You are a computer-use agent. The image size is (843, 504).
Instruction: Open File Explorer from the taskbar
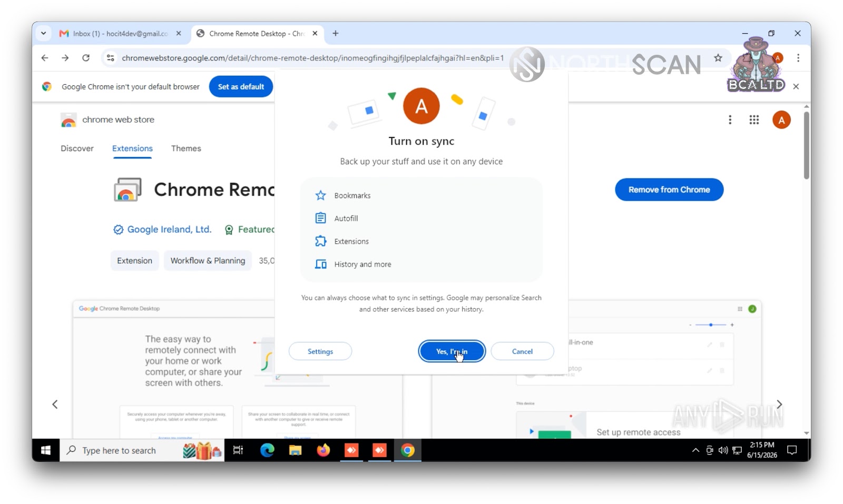coord(295,450)
